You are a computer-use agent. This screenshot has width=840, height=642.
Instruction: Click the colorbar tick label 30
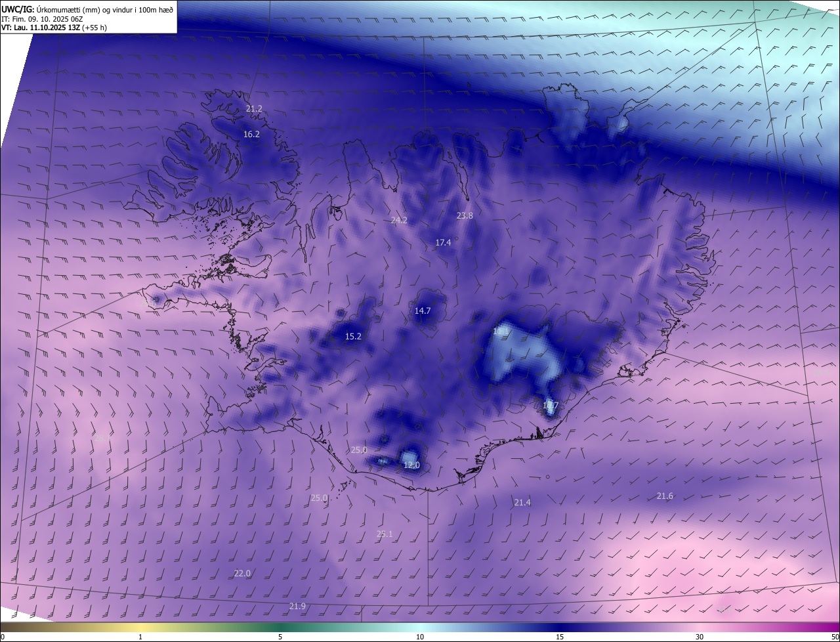tap(700, 637)
